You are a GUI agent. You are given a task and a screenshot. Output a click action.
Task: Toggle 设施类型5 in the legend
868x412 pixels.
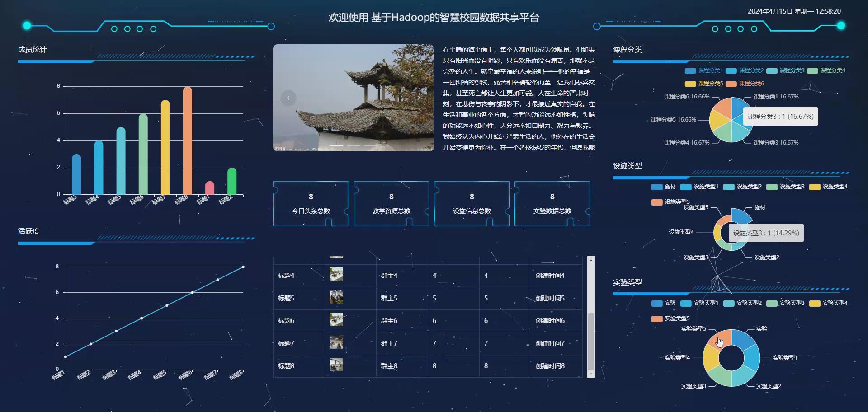pos(670,202)
